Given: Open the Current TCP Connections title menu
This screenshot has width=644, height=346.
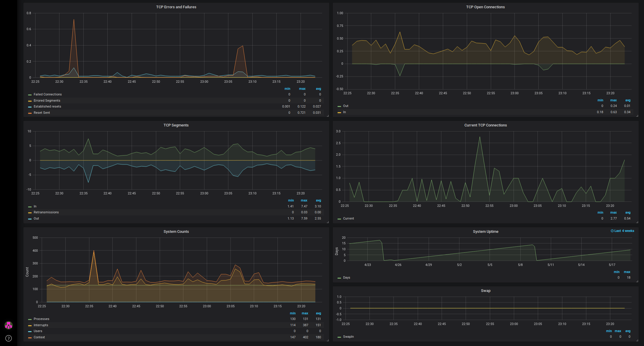Looking at the screenshot, I should (485, 125).
